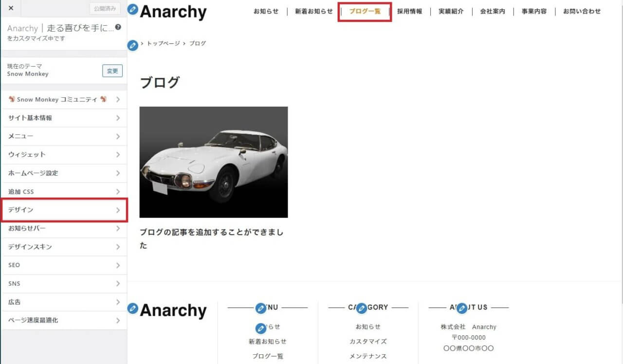Click the edit pencil beside the breadcrumb trail
The height and width of the screenshot is (364, 623).
pos(132,46)
